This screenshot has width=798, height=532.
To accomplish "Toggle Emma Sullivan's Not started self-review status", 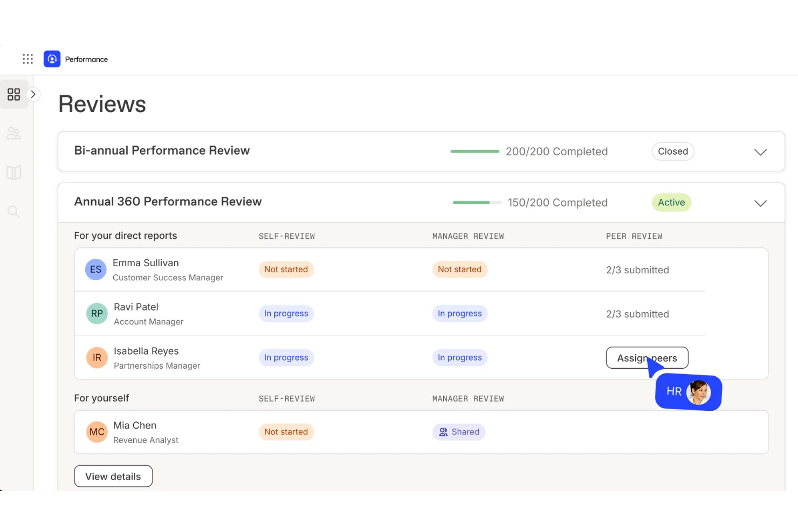I will pyautogui.click(x=286, y=270).
